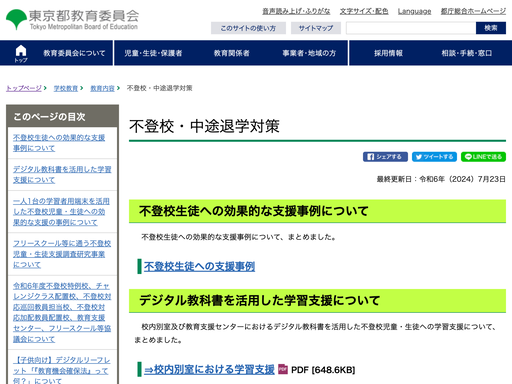Open 教育関係者 menu item

(x=231, y=53)
